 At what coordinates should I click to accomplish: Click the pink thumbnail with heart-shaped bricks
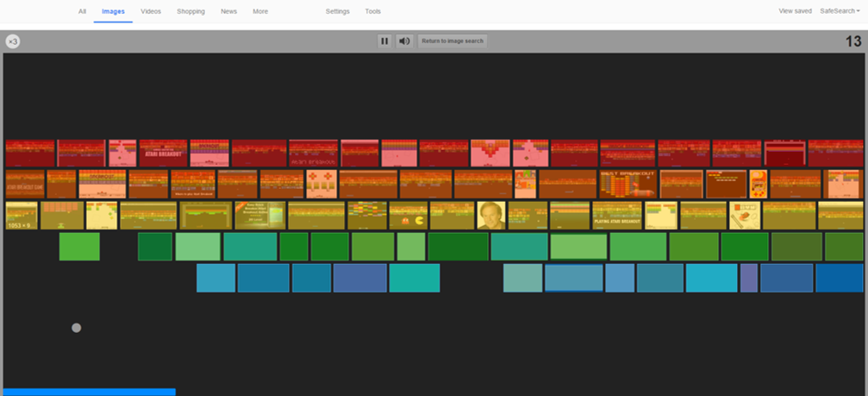point(490,153)
